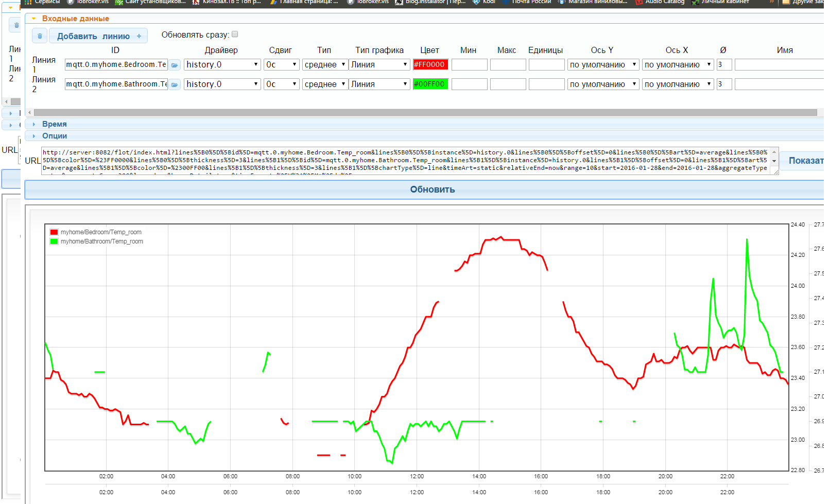Click the ID field with mqtt.0.myhome.Bathroom

pyautogui.click(x=116, y=84)
